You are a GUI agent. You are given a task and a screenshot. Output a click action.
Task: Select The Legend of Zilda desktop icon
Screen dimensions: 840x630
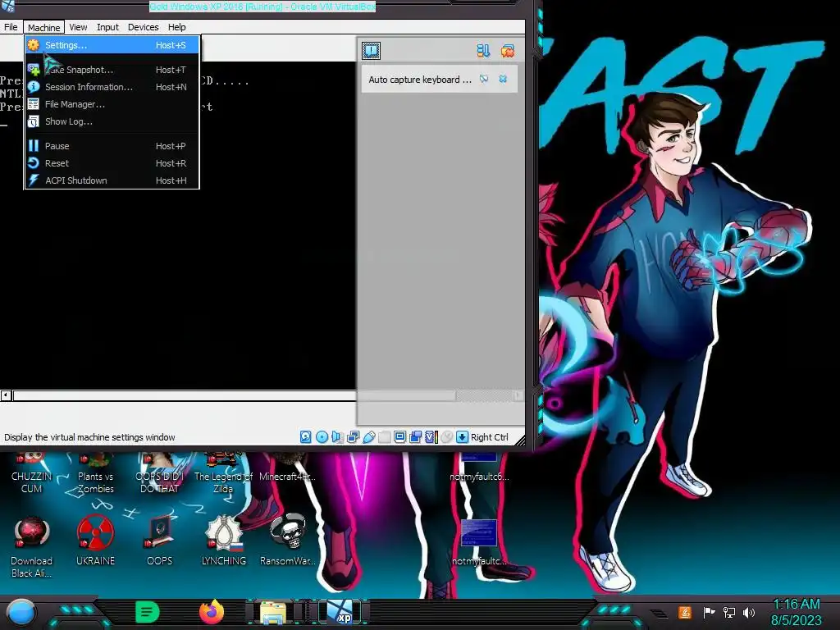click(x=223, y=474)
